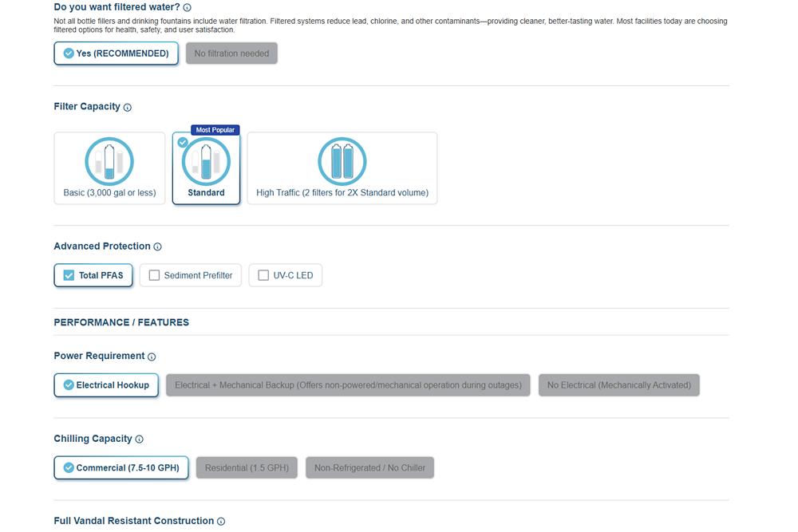Click the Basic filter cartridge illustration
Screen dimensions: 798x532
[x=109, y=161]
